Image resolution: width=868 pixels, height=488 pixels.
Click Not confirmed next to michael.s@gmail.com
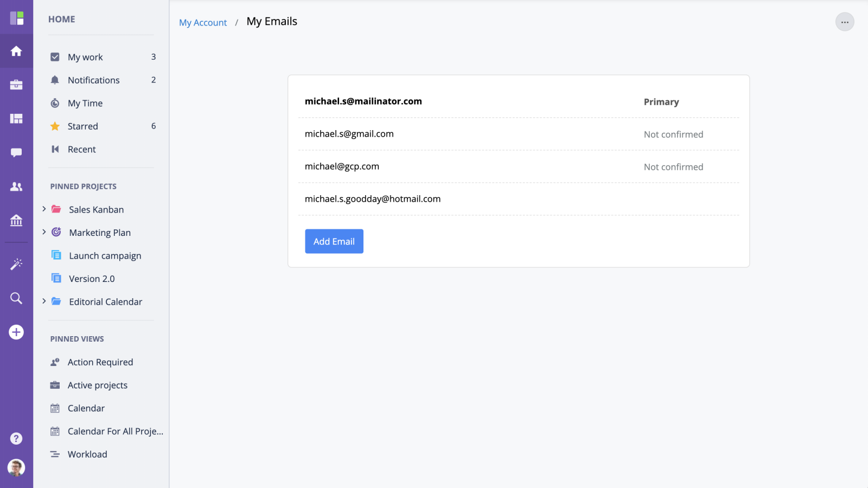[673, 134]
